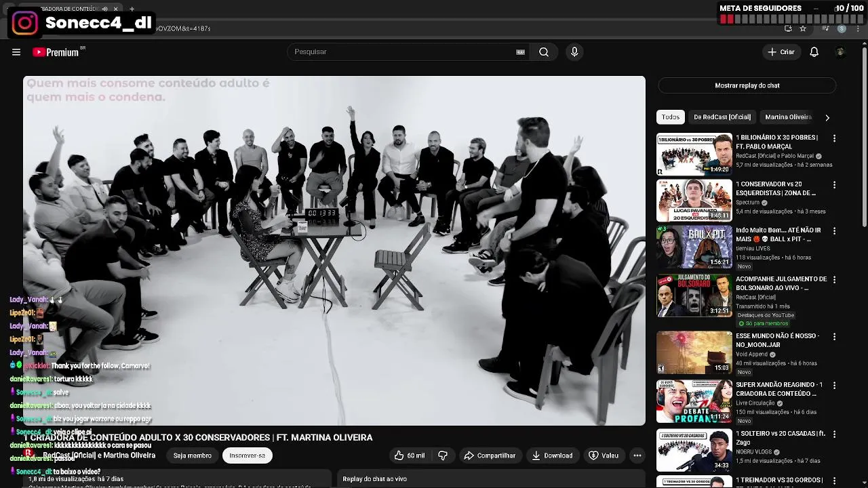Click Download button
Image resolution: width=868 pixels, height=488 pixels.
tap(552, 455)
